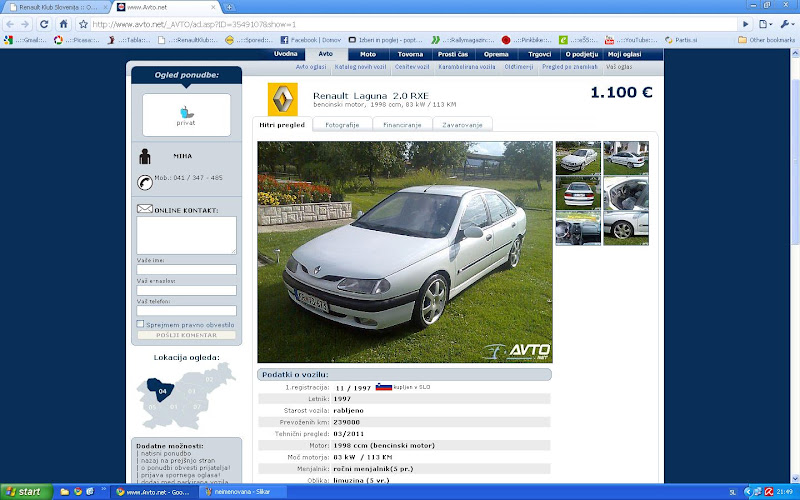Open the Spored bookmark

[248, 40]
